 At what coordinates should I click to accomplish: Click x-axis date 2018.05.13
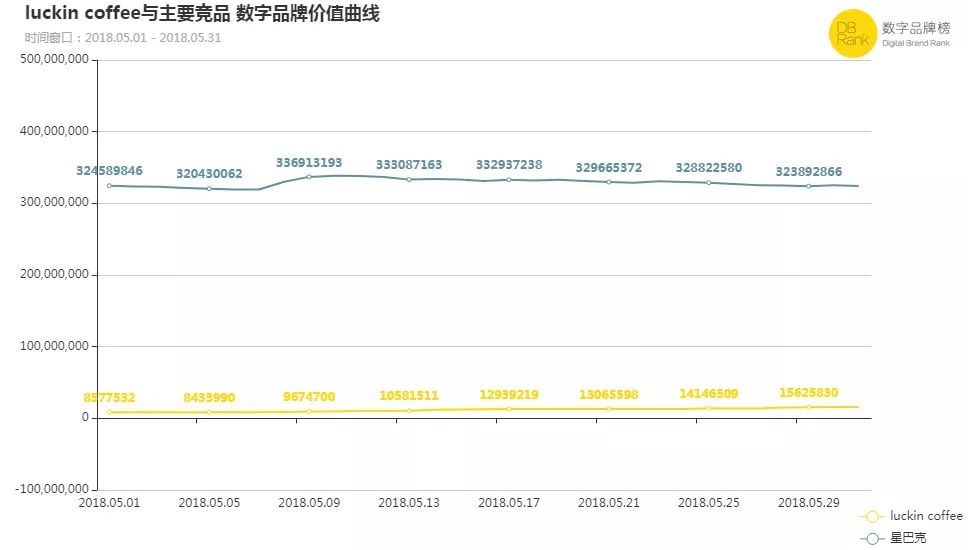[409, 503]
